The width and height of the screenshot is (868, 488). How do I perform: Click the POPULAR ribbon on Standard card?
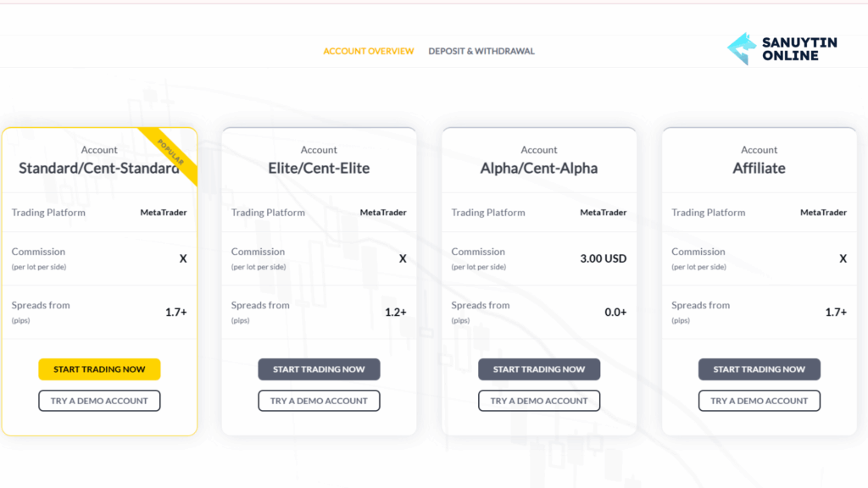170,152
